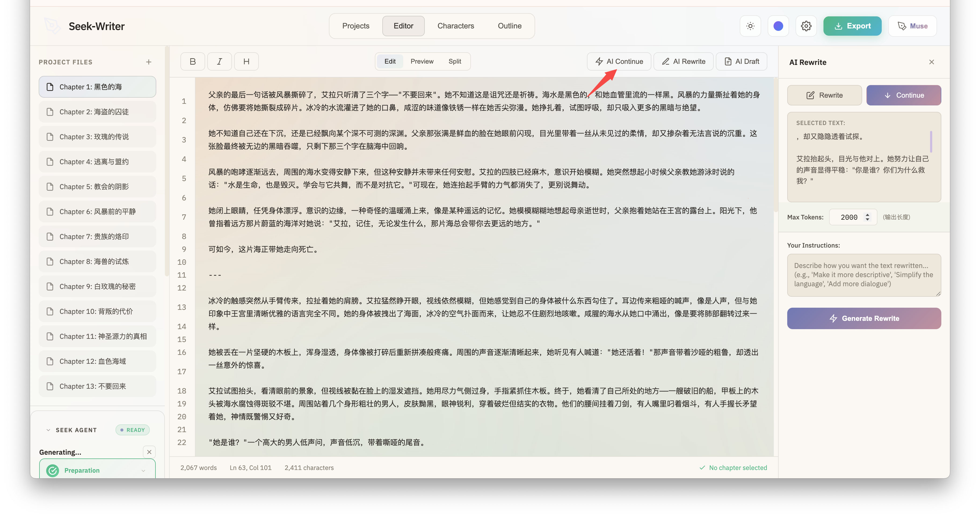Viewport: 980px width, 518px height.
Task: Apply bold formatting with B
Action: pyautogui.click(x=193, y=61)
